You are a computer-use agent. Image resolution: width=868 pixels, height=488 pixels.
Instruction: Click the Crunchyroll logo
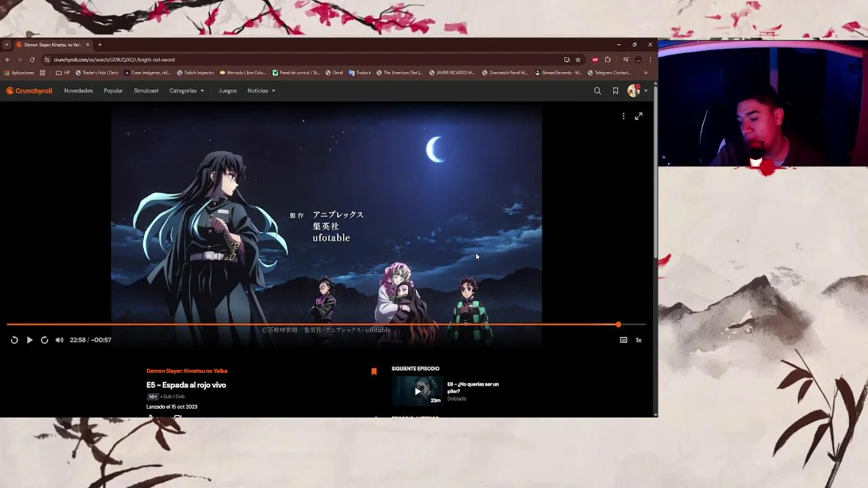click(x=29, y=91)
